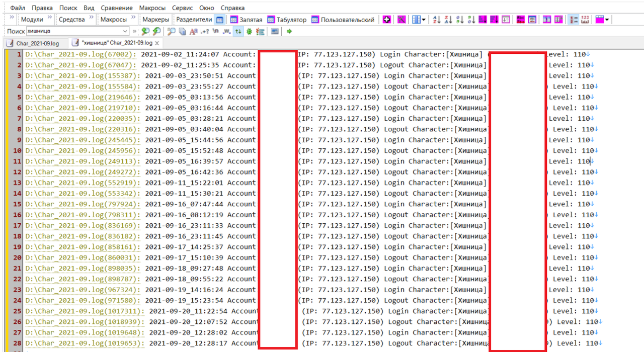Open the search text history dropdown

(x=125, y=32)
